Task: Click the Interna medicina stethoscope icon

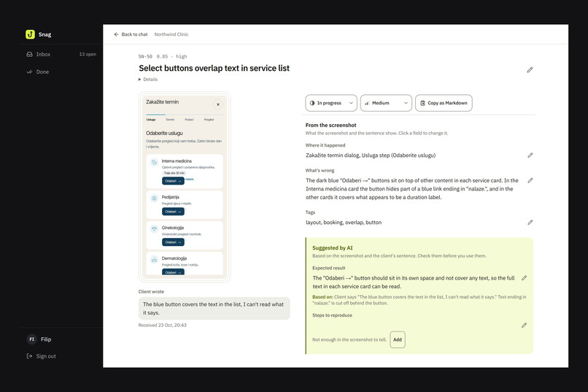Action: coord(154,162)
